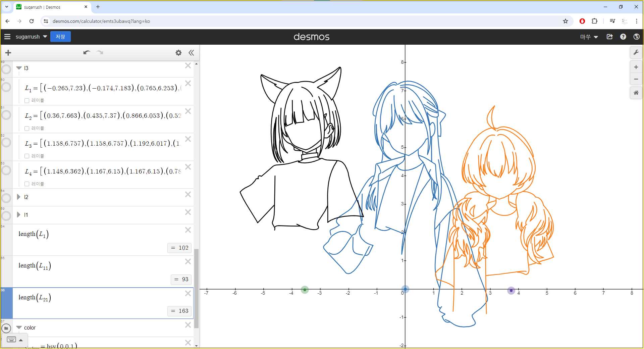Delete the color folder
This screenshot has width=644, height=349.
point(188,325)
